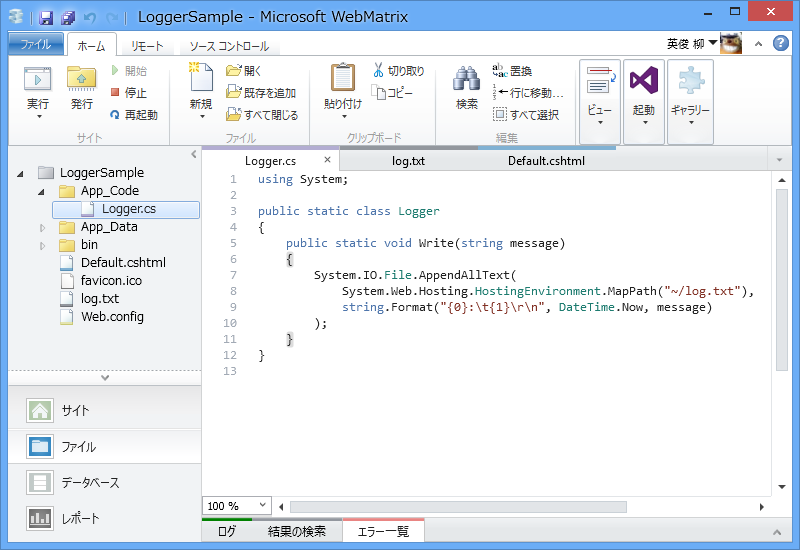
Task: Click the Visual Studio 起動 icon
Action: point(643,80)
